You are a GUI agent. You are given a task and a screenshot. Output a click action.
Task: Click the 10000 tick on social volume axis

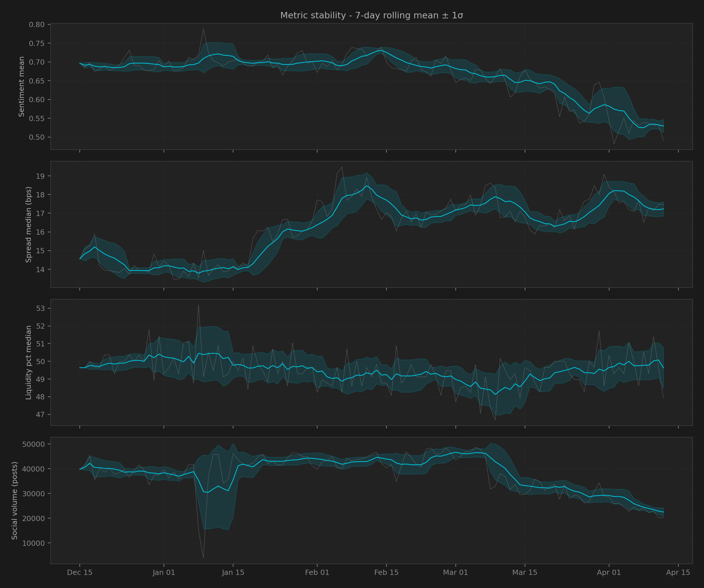click(33, 543)
